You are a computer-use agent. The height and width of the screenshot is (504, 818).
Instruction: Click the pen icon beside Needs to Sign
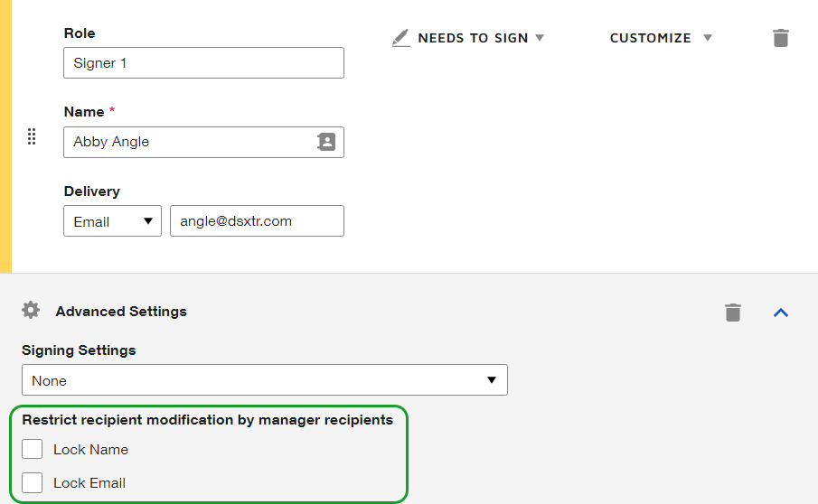point(400,38)
